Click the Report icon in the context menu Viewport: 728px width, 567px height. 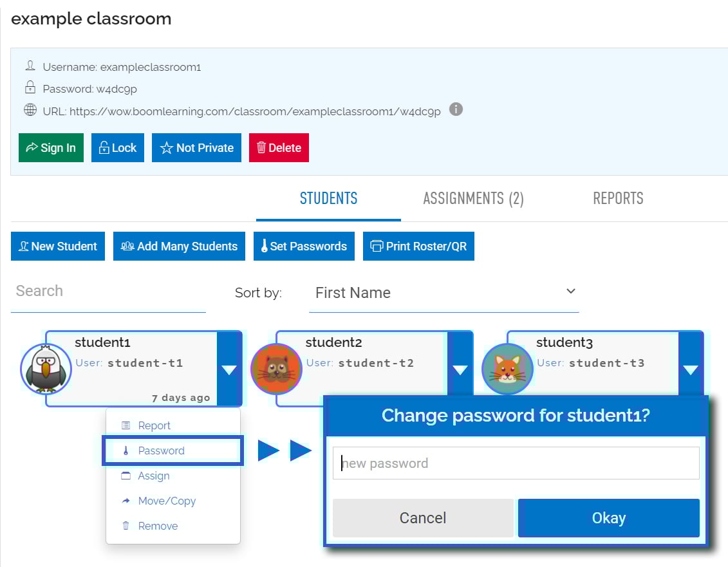pos(126,425)
